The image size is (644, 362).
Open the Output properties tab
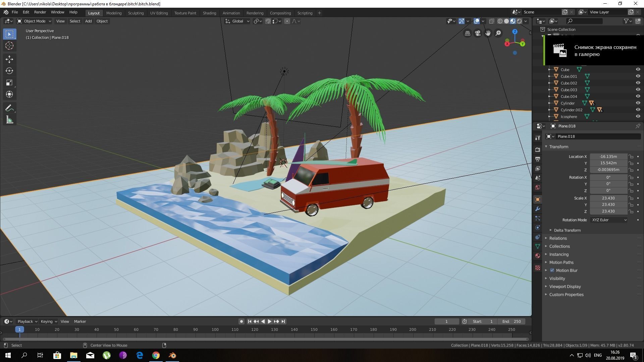(x=538, y=159)
